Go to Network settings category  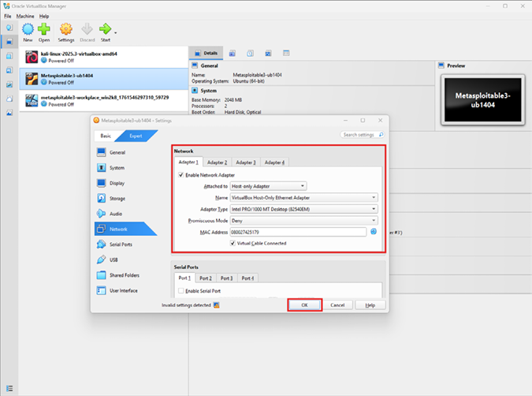coord(125,229)
